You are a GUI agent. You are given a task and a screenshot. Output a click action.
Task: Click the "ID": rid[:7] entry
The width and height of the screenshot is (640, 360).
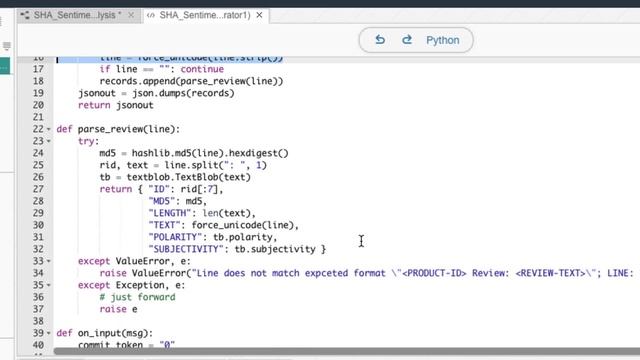pyautogui.click(x=186, y=189)
